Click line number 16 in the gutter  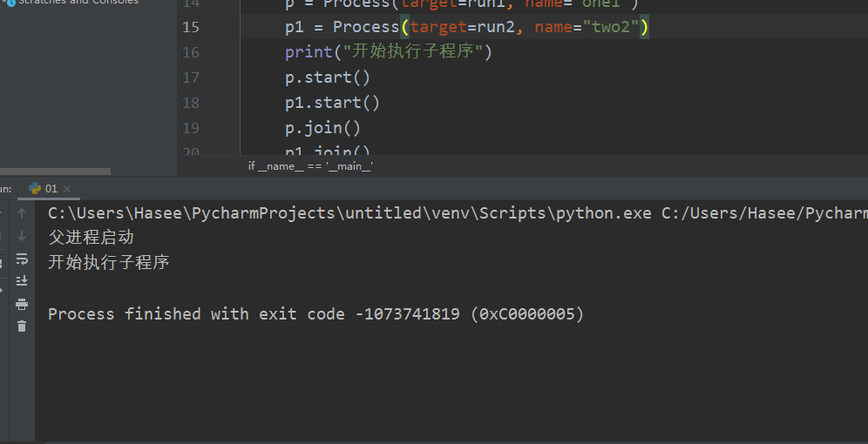point(191,52)
